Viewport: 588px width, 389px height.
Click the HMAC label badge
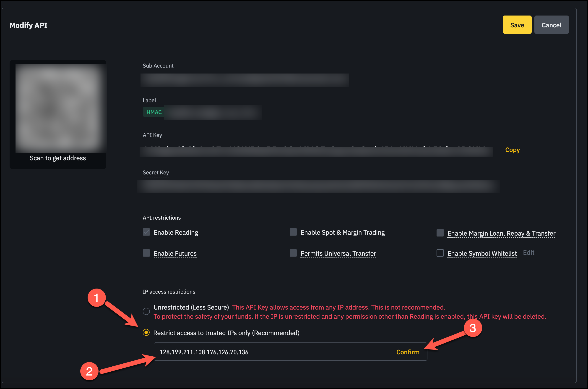tap(154, 112)
